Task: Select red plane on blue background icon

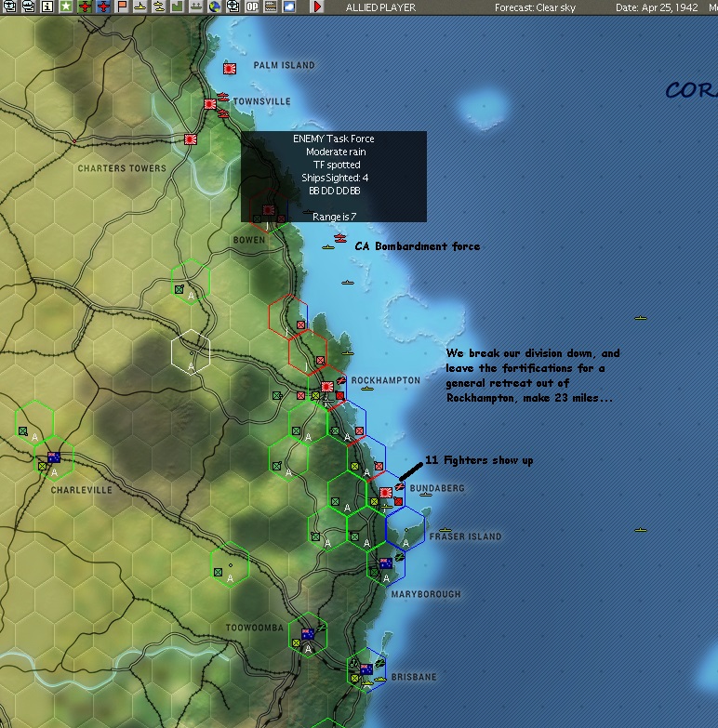Action: [x=103, y=7]
